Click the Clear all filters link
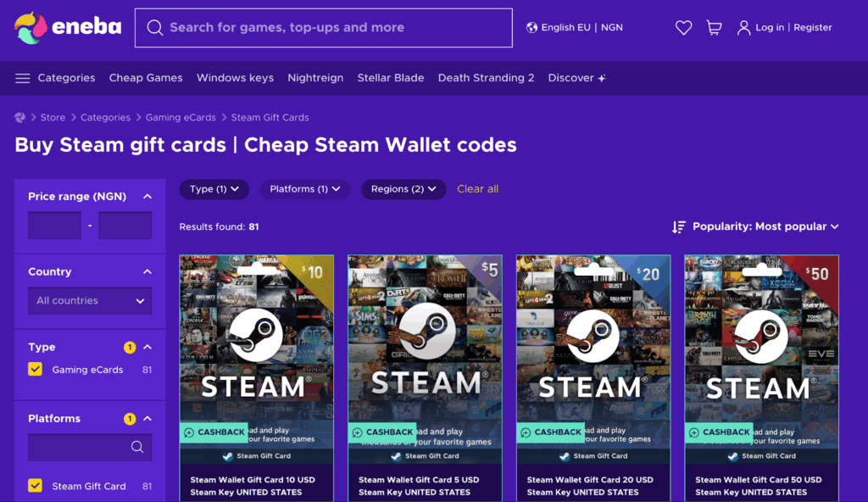Screen dimensions: 868x502 (x=478, y=189)
